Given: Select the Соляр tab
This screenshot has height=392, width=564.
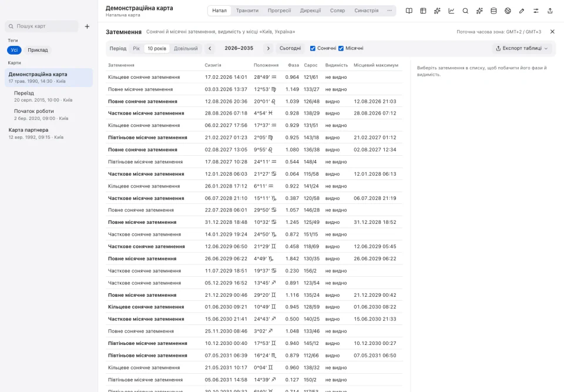Looking at the screenshot, I should (x=337, y=11).
